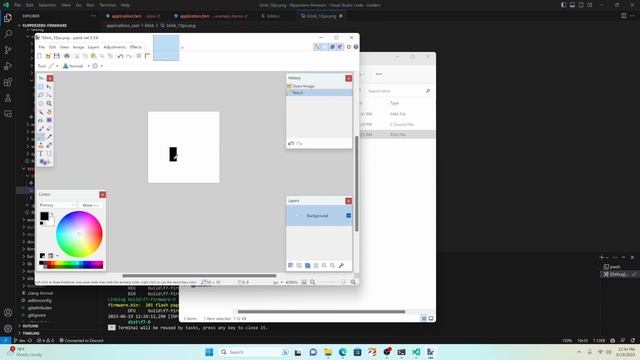640x360 pixels.
Task: Select the Pan hand tool
Action: (49, 112)
